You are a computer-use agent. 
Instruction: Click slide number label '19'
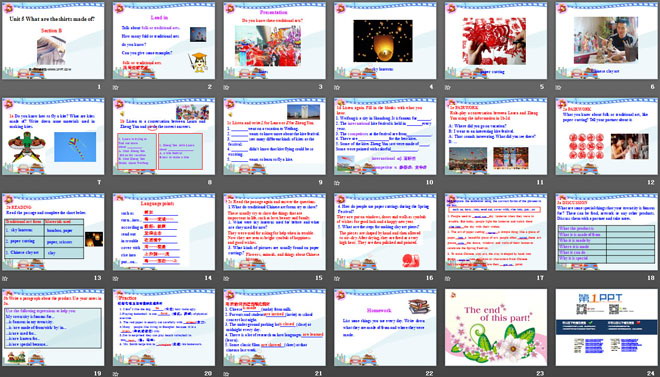coord(98,373)
